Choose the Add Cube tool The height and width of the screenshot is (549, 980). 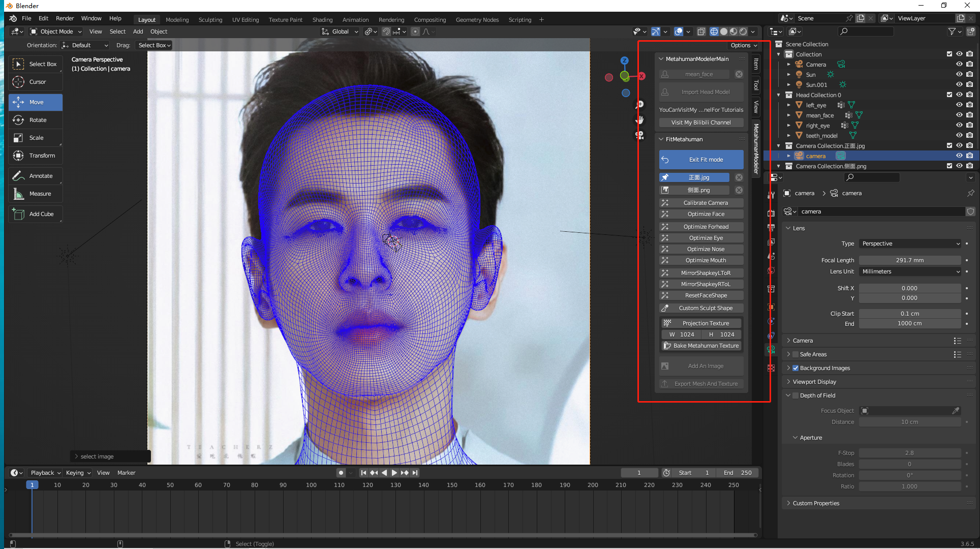(x=36, y=214)
